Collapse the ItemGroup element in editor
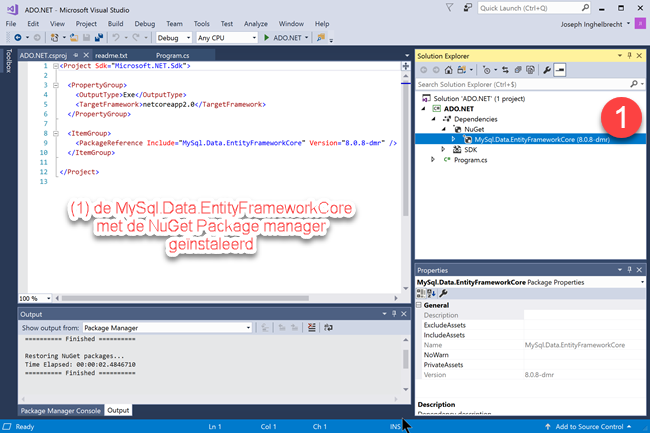 pos(56,133)
